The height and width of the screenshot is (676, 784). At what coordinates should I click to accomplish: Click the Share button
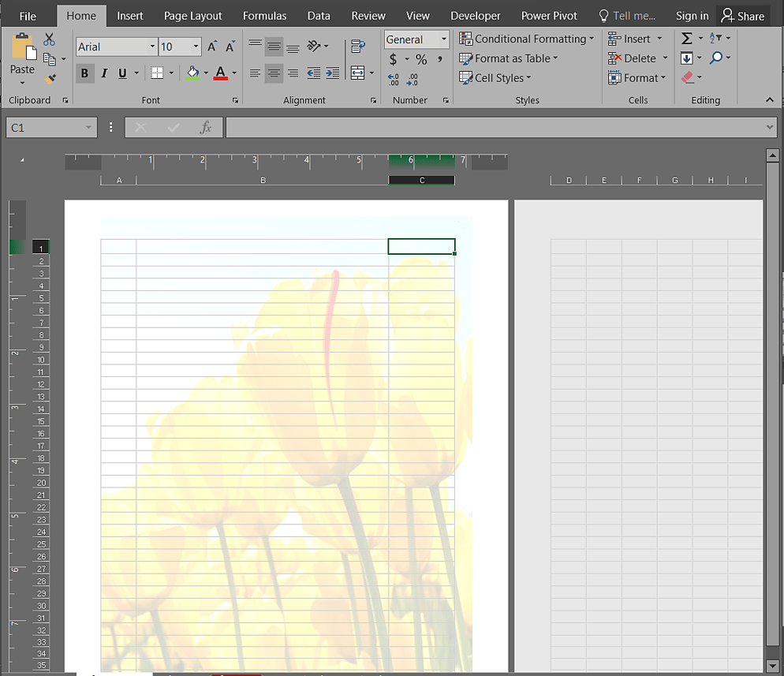743,16
